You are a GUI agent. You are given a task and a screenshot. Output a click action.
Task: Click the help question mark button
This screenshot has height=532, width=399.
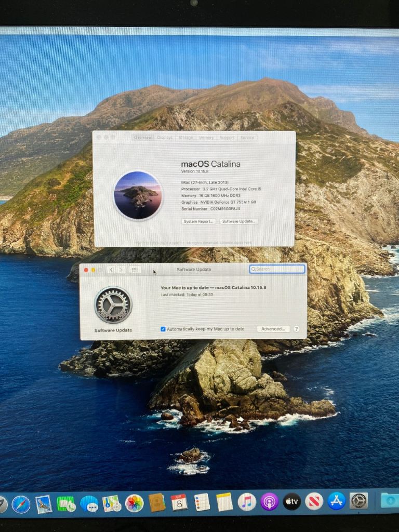click(x=296, y=329)
